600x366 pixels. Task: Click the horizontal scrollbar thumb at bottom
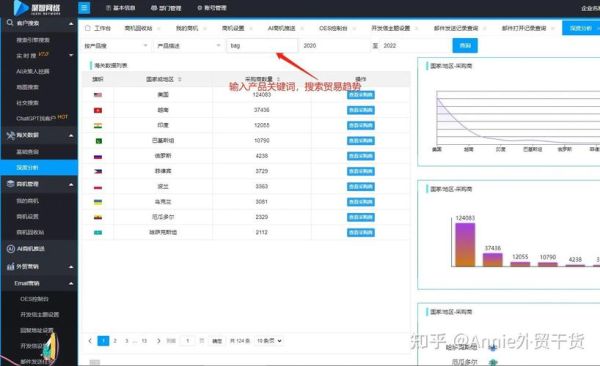click(95, 362)
